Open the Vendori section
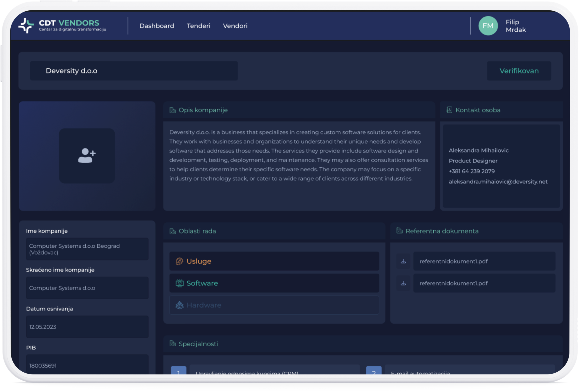579x392 pixels. pyautogui.click(x=235, y=26)
